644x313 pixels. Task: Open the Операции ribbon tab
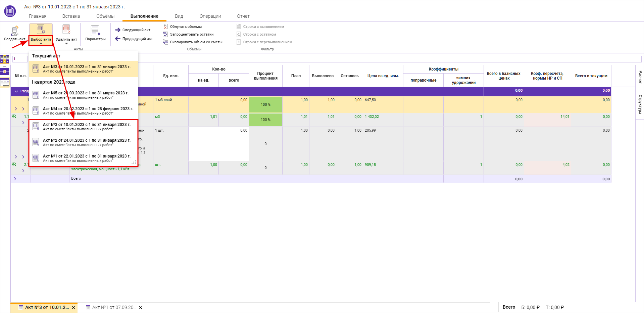[x=210, y=16]
